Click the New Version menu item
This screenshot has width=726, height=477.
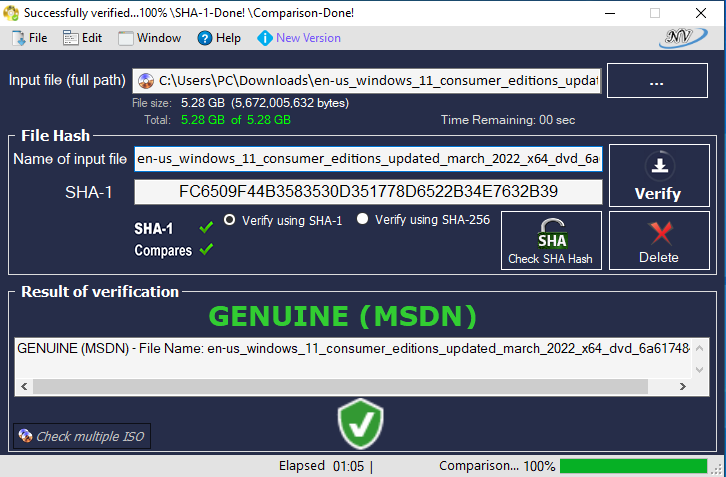[x=299, y=38]
